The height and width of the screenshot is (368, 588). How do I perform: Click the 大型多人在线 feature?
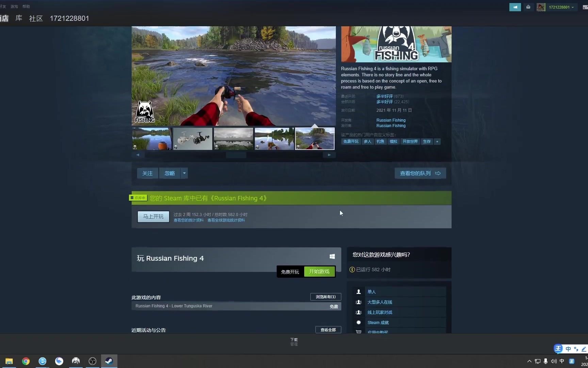[x=380, y=302]
